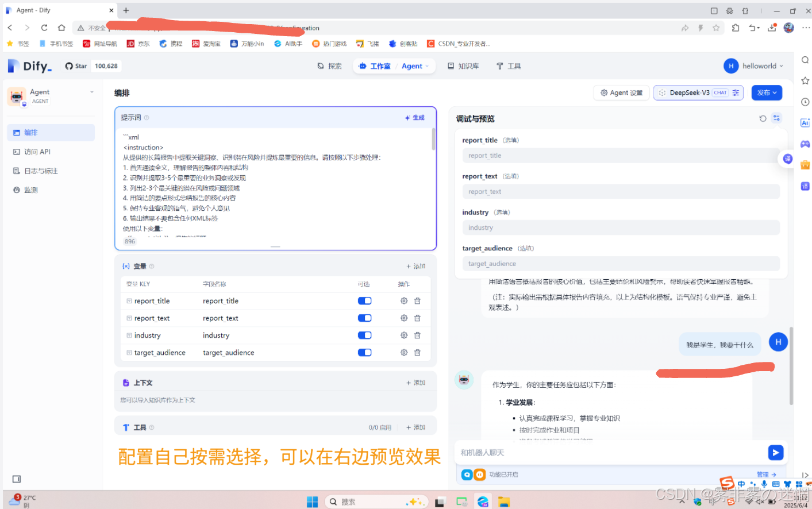Show help tooltip next to 变量
The height and width of the screenshot is (509, 812).
152,267
